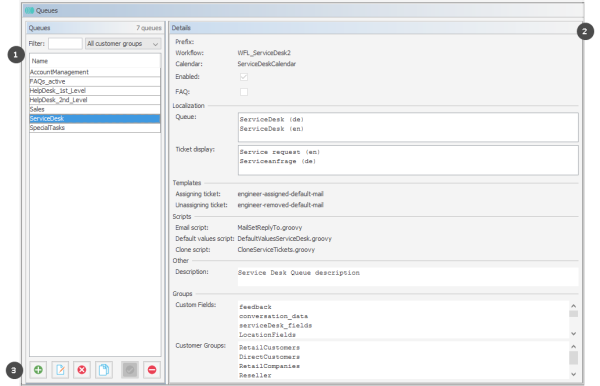Click WFL_ServiceDesk2 workflow value
Image resolution: width=600 pixels, height=386 pixels.
point(264,53)
